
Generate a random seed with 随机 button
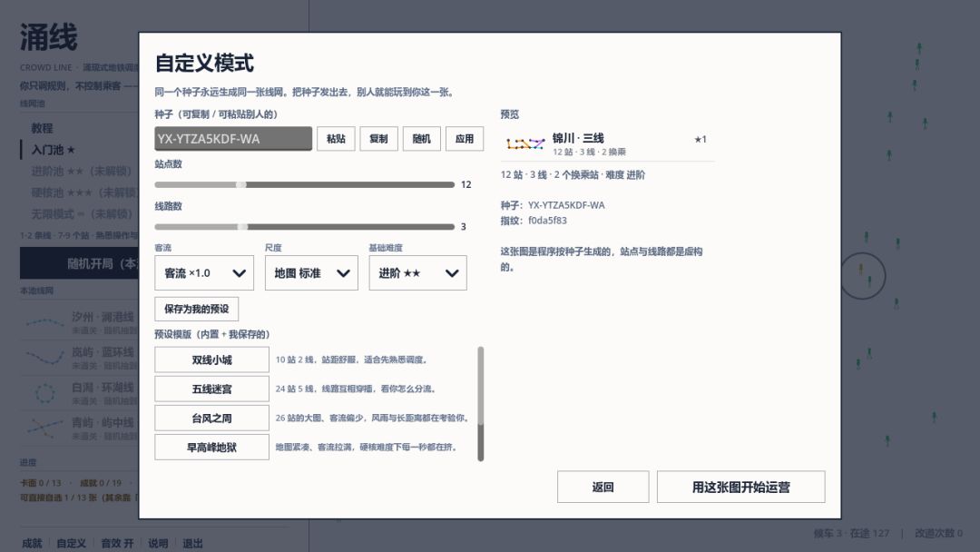tap(421, 139)
